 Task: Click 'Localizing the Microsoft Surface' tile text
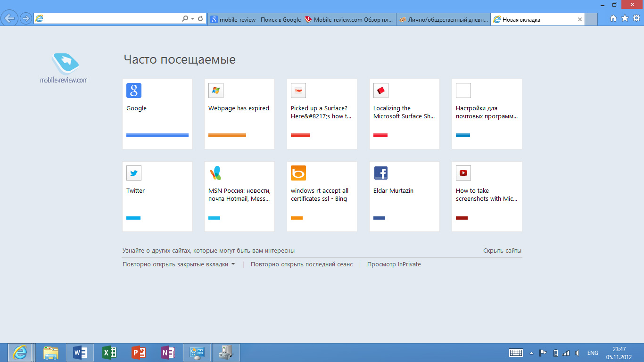[x=404, y=112]
